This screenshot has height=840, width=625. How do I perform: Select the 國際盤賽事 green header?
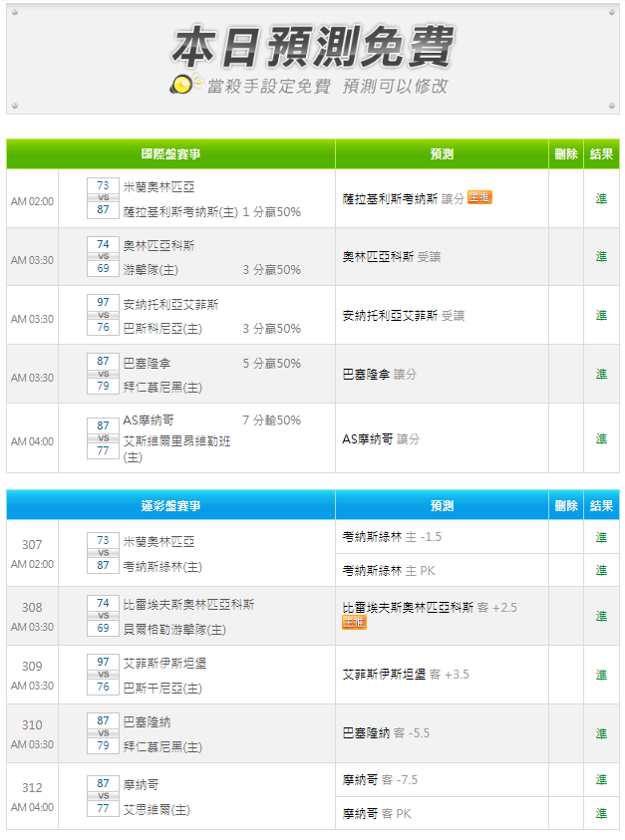[170, 154]
